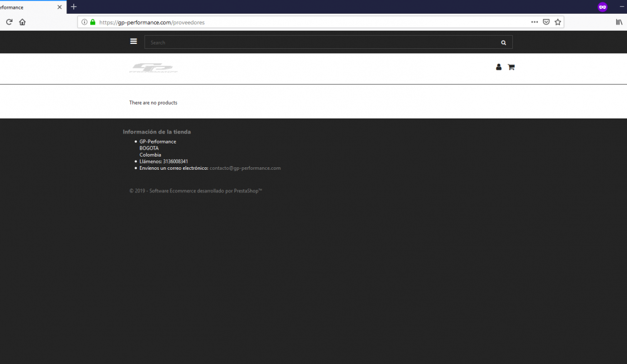
Task: Click the phone number 3136008341
Action: [176, 162]
